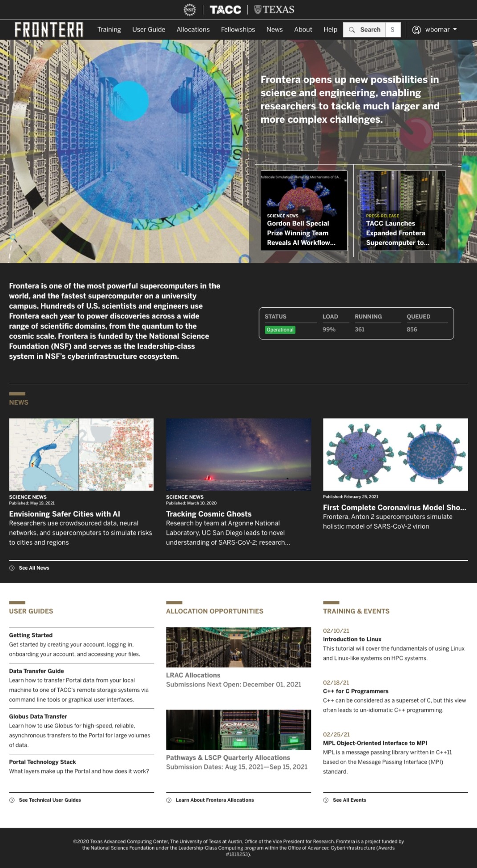Open Getting Started user guide

coord(31,635)
